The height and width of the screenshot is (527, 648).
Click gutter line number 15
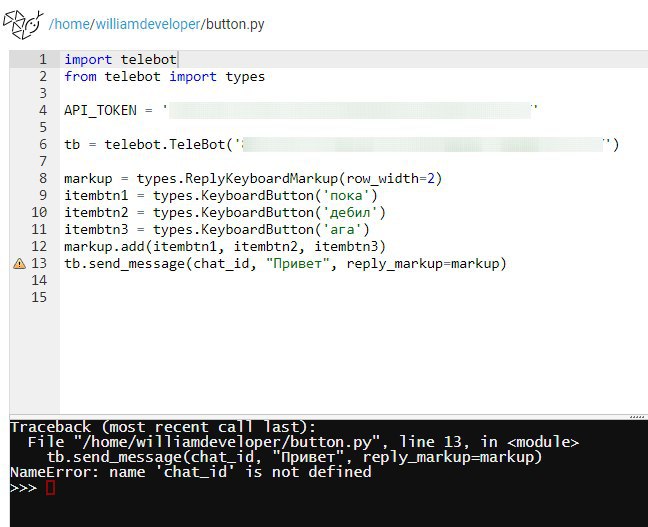click(x=39, y=298)
